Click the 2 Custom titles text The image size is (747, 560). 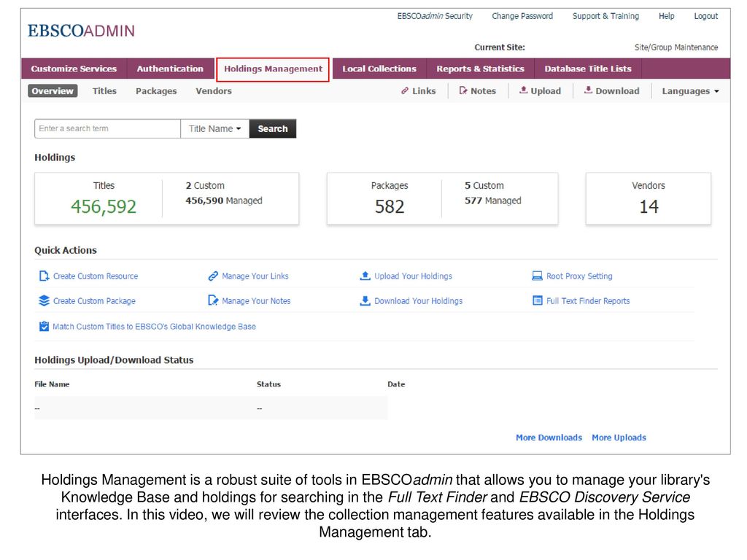[205, 186]
